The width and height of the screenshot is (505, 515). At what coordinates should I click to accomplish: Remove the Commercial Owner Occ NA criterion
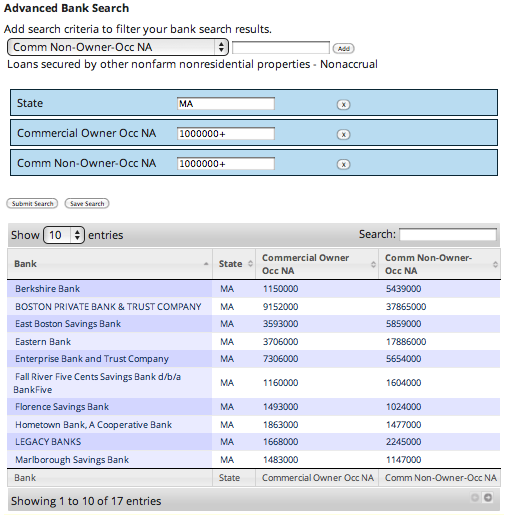click(x=343, y=134)
